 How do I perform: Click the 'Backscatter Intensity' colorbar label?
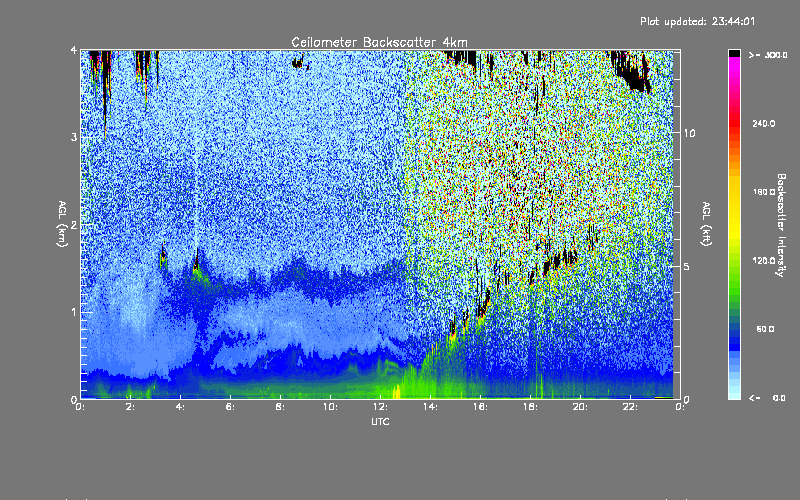[x=781, y=225]
